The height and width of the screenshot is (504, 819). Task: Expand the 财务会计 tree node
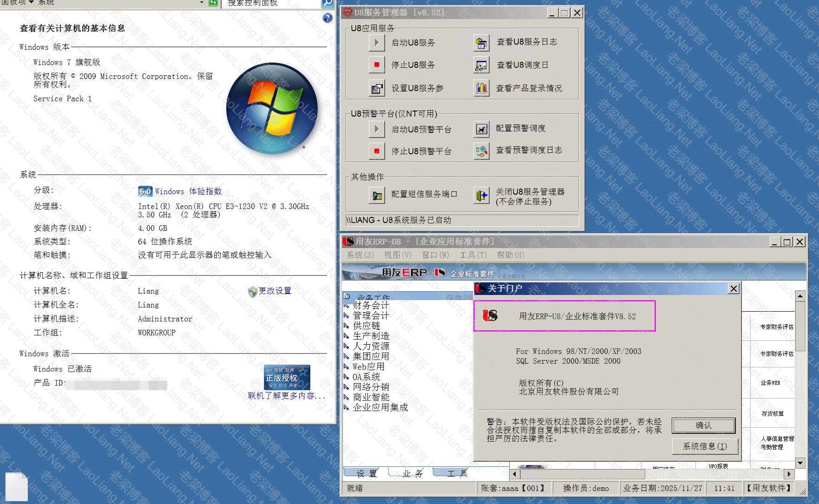[x=347, y=305]
